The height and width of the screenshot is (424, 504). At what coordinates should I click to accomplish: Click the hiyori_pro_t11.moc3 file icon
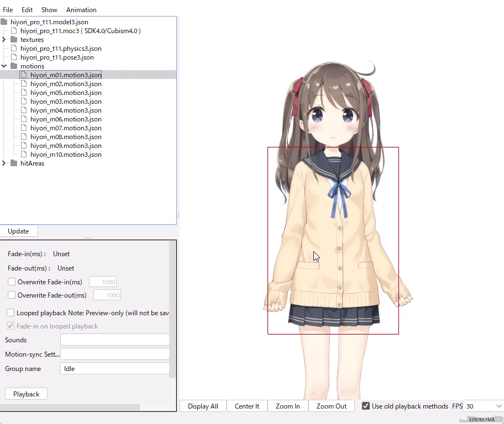[14, 31]
